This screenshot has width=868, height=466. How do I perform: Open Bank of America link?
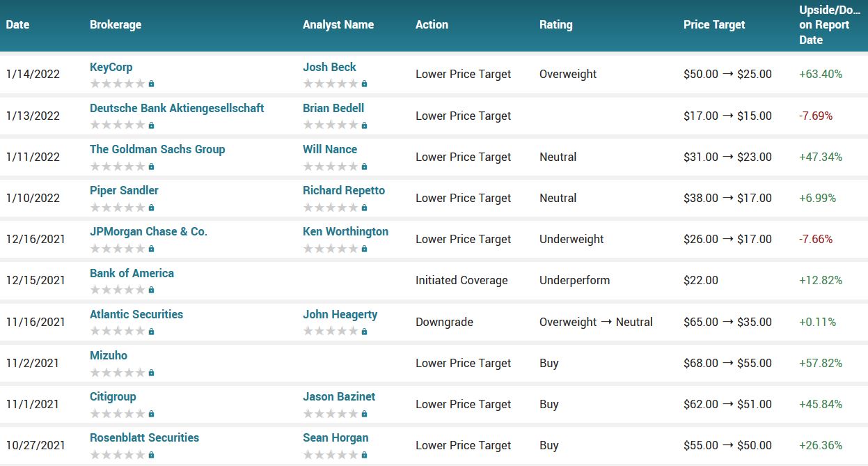(x=132, y=273)
